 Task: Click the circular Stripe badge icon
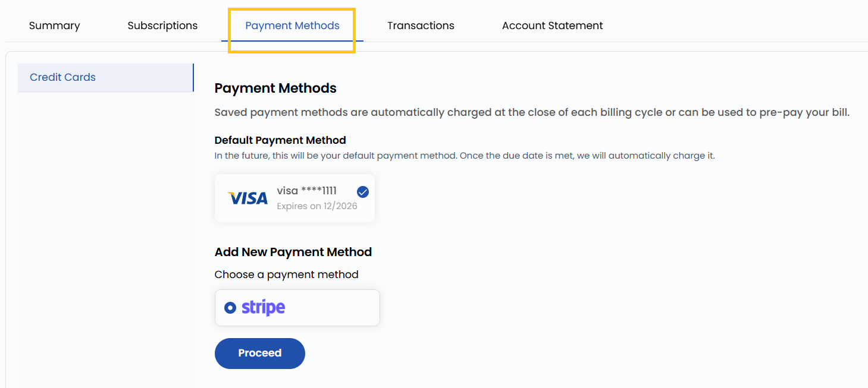point(230,307)
